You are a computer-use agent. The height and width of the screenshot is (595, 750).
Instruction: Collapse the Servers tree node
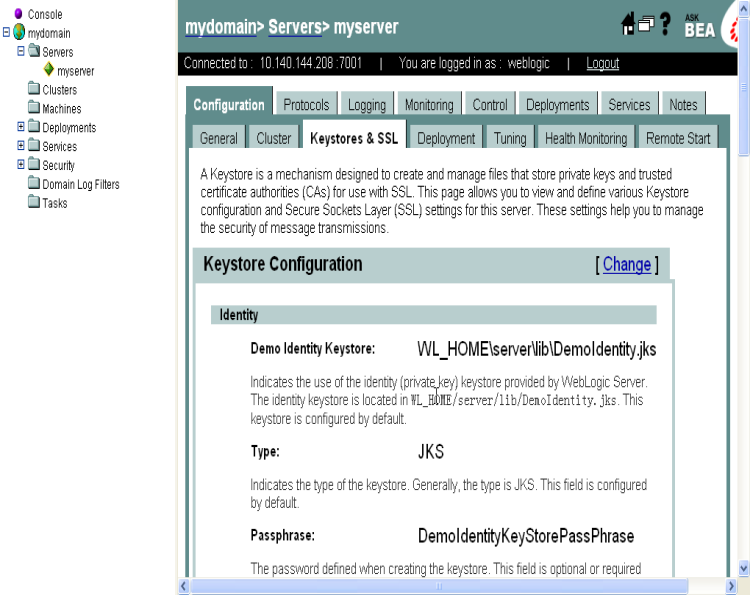pyautogui.click(x=21, y=52)
